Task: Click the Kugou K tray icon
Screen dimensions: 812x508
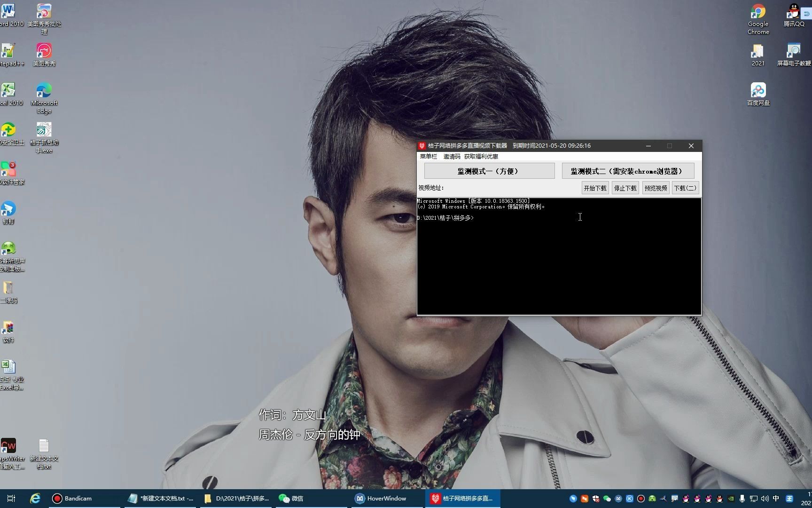Action: [629, 499]
